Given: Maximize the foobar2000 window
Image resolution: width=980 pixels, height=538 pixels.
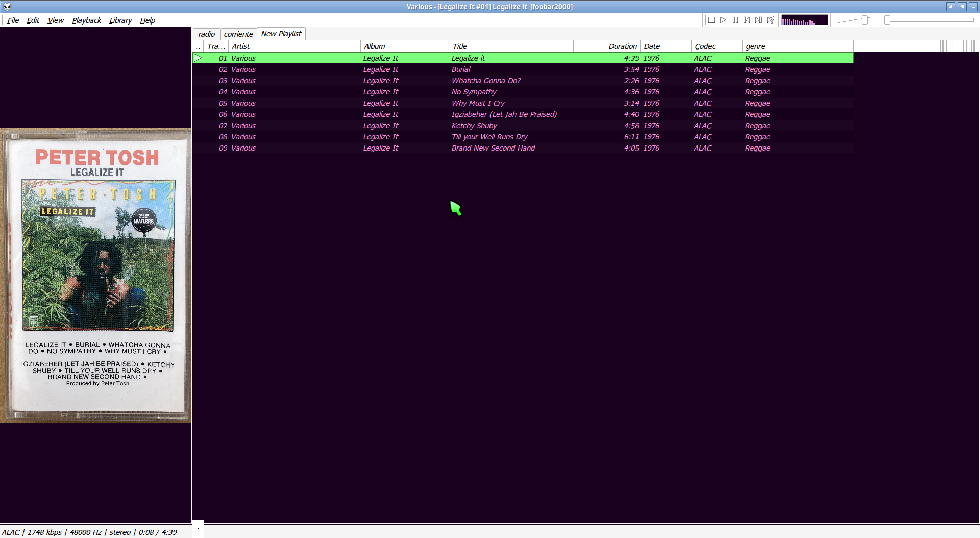Looking at the screenshot, I should point(962,7).
